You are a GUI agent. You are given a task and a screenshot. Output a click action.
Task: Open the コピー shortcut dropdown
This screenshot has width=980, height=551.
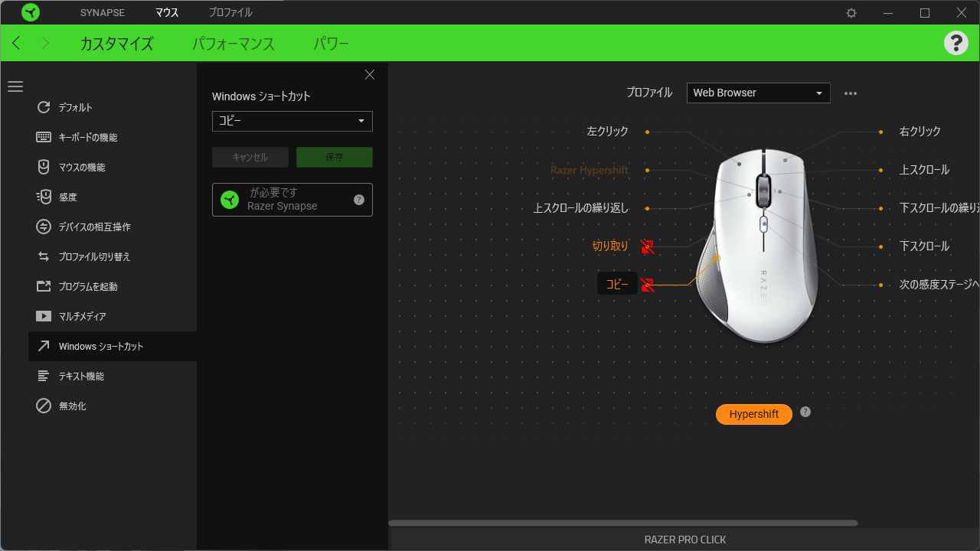coord(292,121)
